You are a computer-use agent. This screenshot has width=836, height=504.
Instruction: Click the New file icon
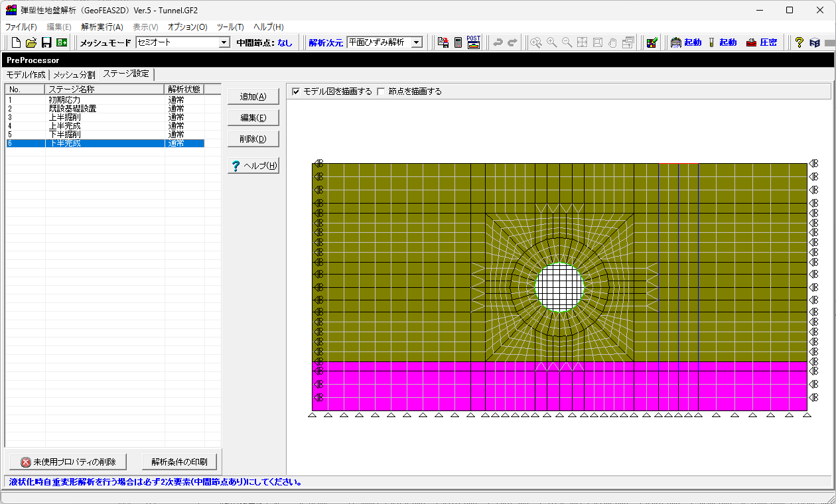[x=16, y=42]
